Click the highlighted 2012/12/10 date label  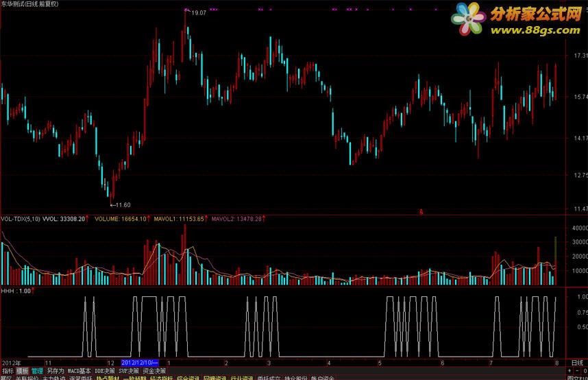coord(140,363)
